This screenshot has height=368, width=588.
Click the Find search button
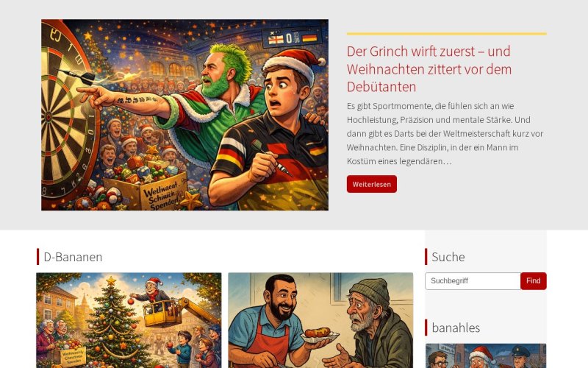[534, 281]
